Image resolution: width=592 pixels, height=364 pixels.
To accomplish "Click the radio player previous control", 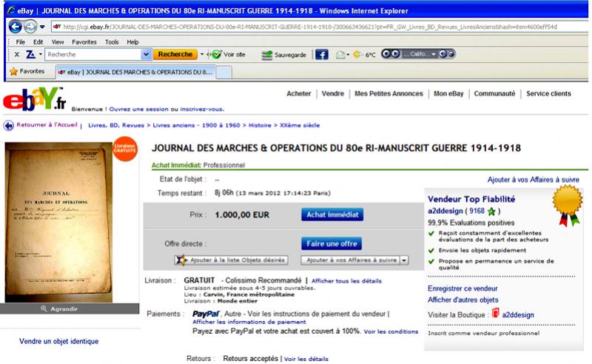I will [386, 53].
